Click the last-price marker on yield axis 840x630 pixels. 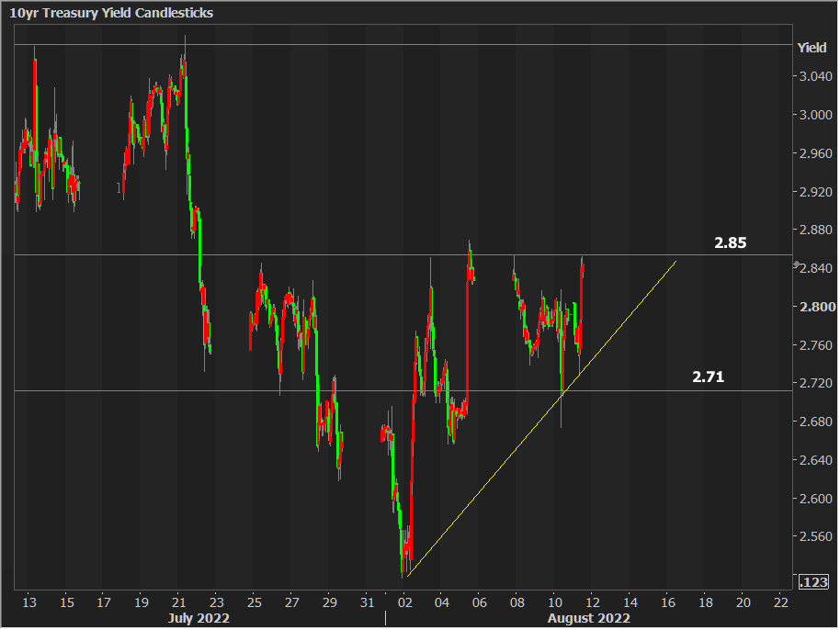coord(797,264)
